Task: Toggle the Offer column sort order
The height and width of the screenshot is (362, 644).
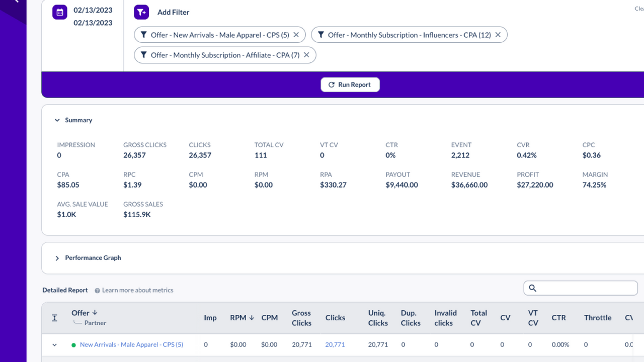Action: (x=95, y=312)
